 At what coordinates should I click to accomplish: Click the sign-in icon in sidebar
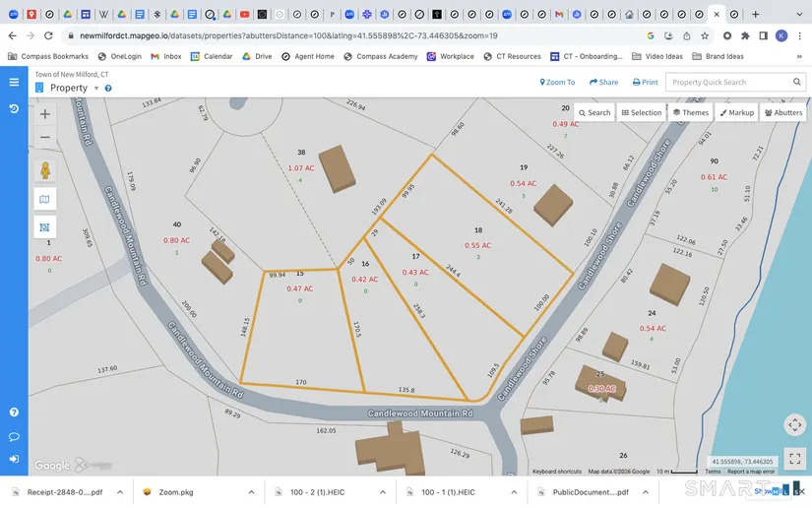click(x=14, y=459)
